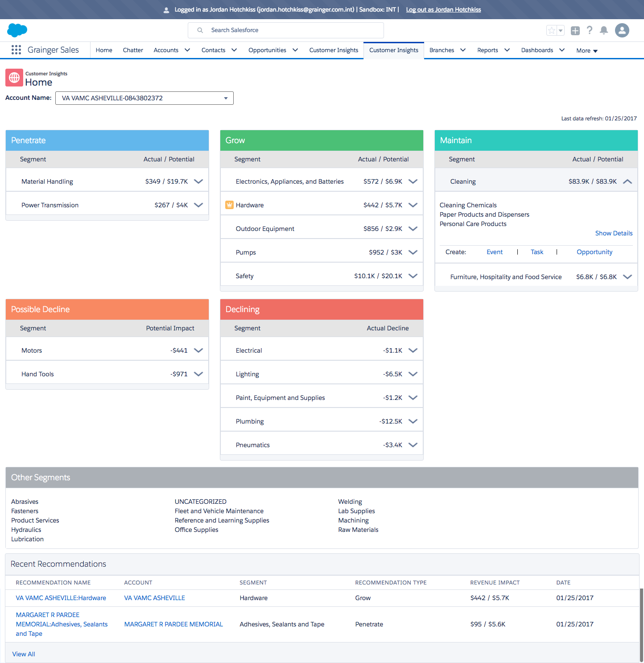Click the page vertical scrollbar
Image resolution: width=644 pixels, height=663 pixels.
point(642,624)
